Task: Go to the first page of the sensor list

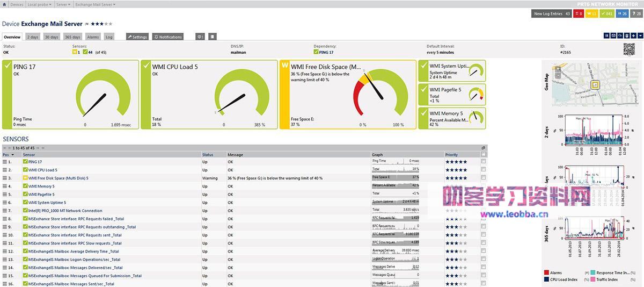Action: click(x=5, y=148)
